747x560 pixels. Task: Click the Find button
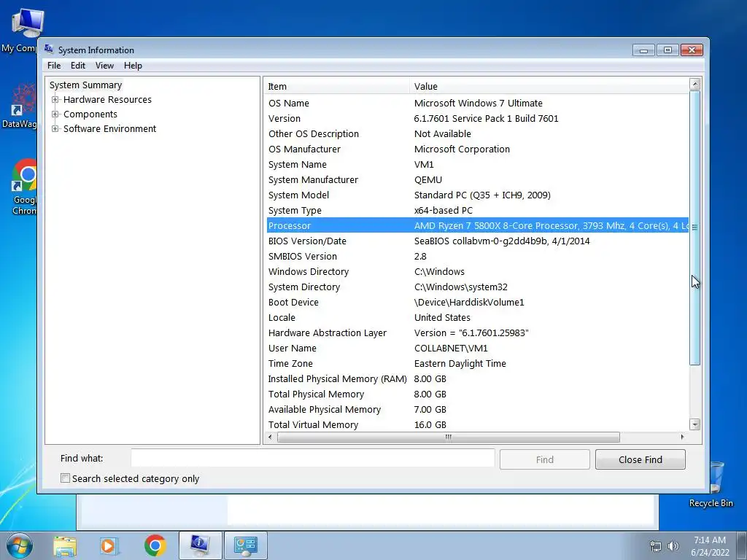tap(544, 459)
